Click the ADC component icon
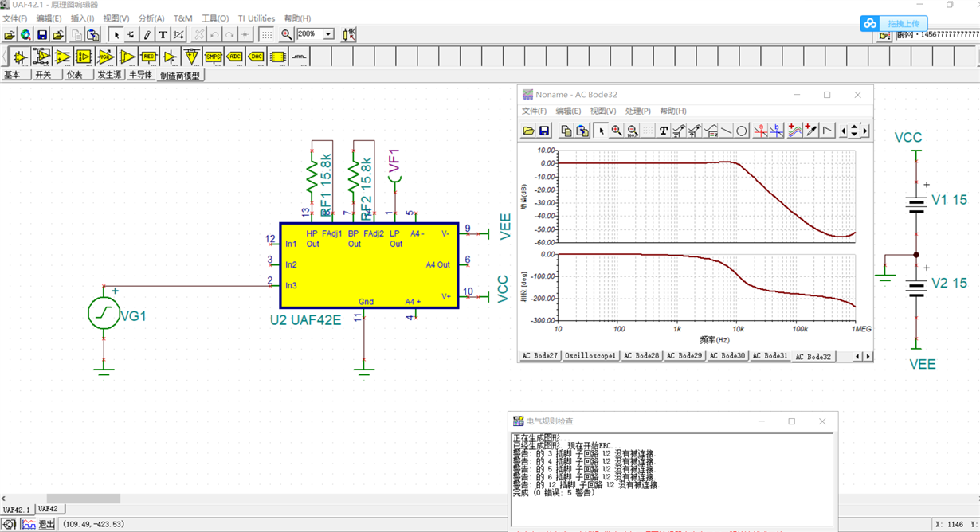 coord(234,57)
